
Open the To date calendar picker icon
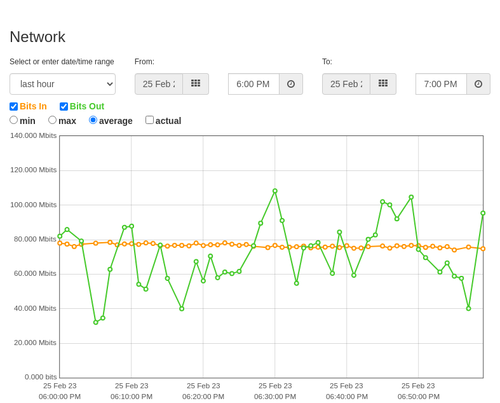click(x=383, y=84)
